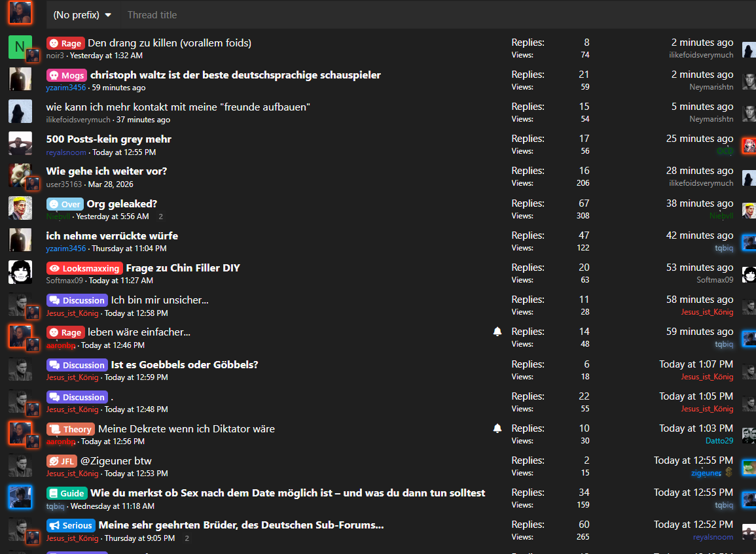This screenshot has height=554, width=756.
Task: Jump to latest post "Today at 1:07 PM"
Action: (x=696, y=364)
